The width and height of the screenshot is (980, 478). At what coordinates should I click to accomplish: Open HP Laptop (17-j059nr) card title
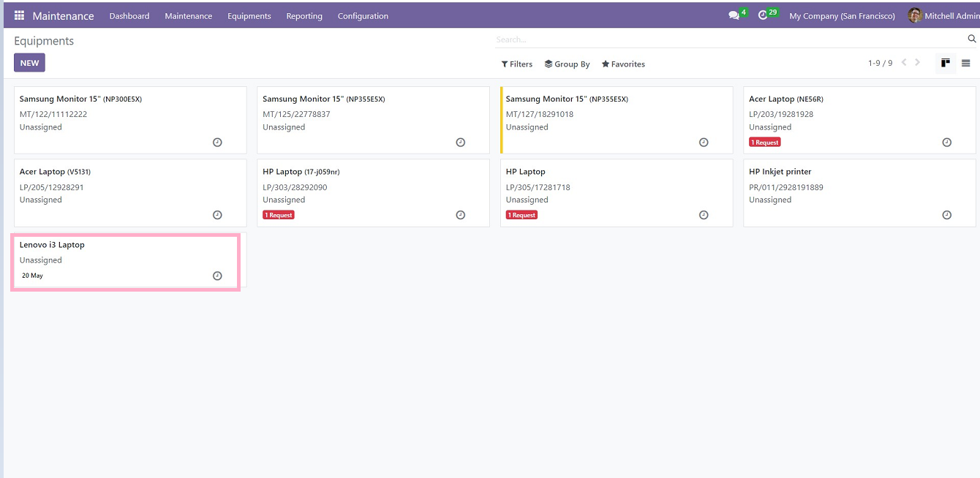point(301,172)
